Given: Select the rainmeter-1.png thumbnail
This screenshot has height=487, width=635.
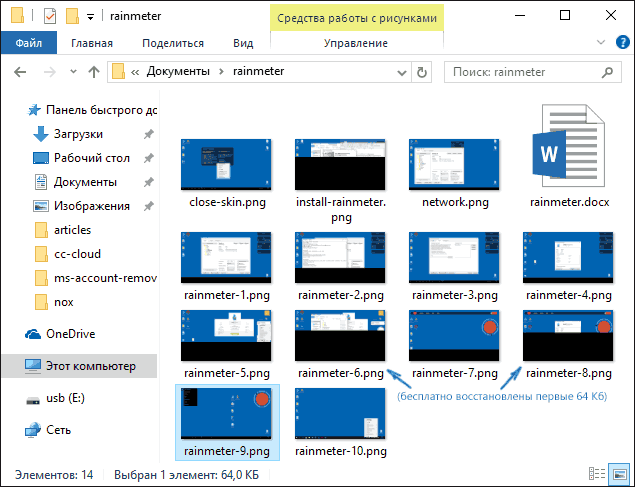Looking at the screenshot, I should click(x=226, y=257).
